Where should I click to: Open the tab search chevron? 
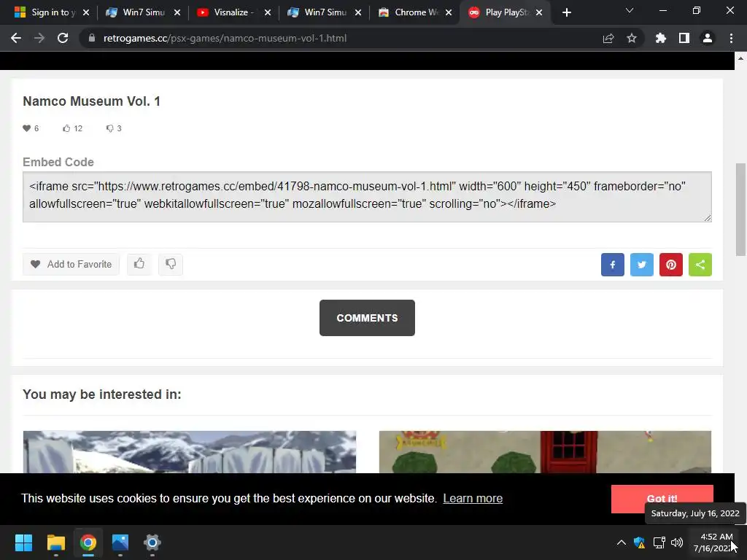tap(630, 10)
